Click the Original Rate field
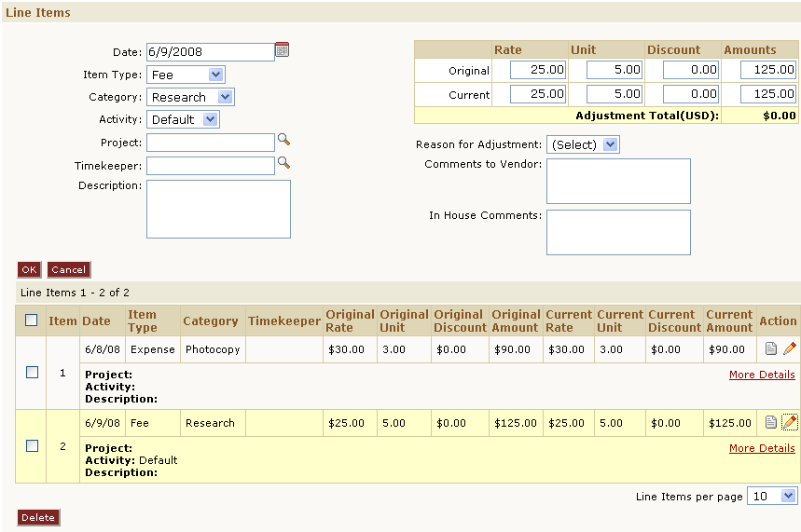The width and height of the screenshot is (801, 532). pos(538,70)
